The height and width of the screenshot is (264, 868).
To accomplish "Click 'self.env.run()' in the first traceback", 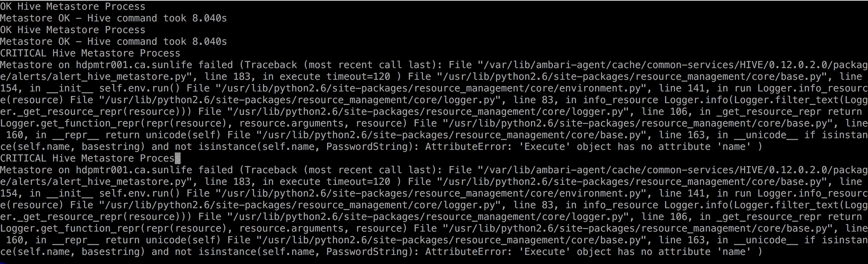I will (140, 89).
